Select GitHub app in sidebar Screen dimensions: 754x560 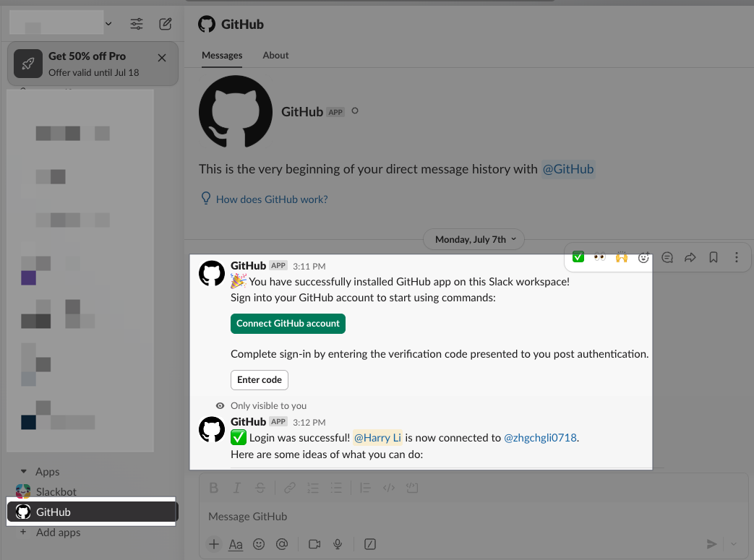point(93,512)
